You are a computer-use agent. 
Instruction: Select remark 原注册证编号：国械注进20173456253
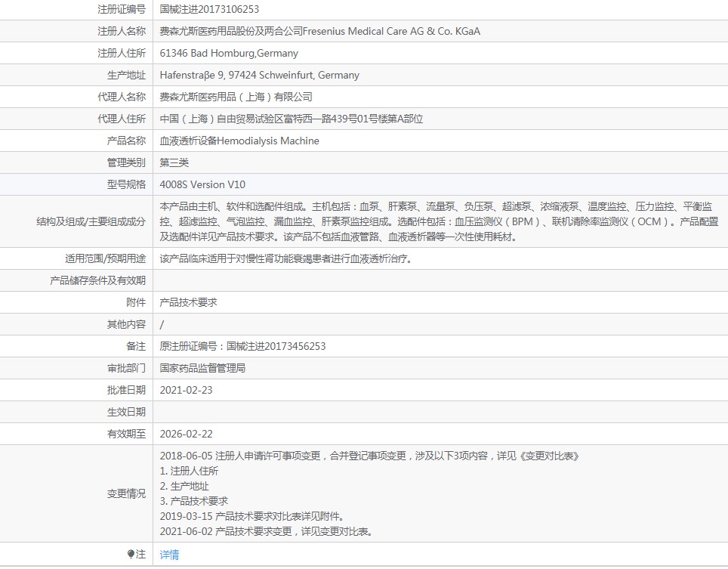click(x=243, y=347)
